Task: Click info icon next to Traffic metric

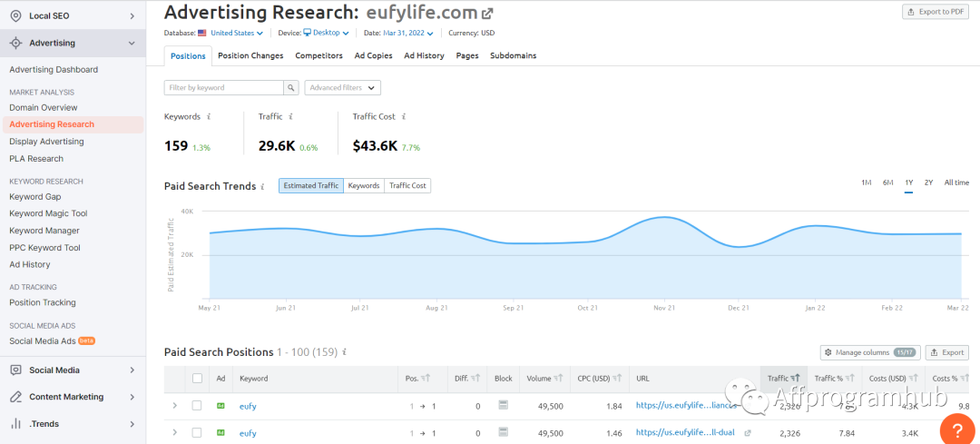Action: (x=291, y=116)
